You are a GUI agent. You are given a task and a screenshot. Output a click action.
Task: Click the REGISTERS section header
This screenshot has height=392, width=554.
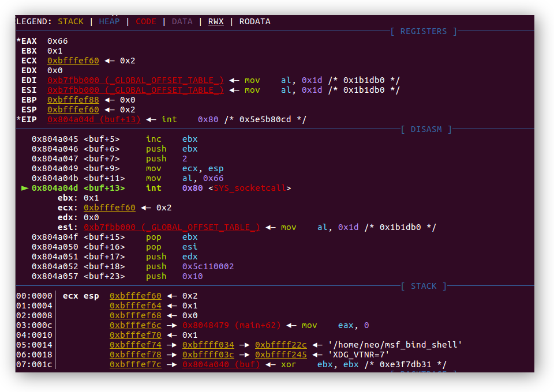coord(424,31)
